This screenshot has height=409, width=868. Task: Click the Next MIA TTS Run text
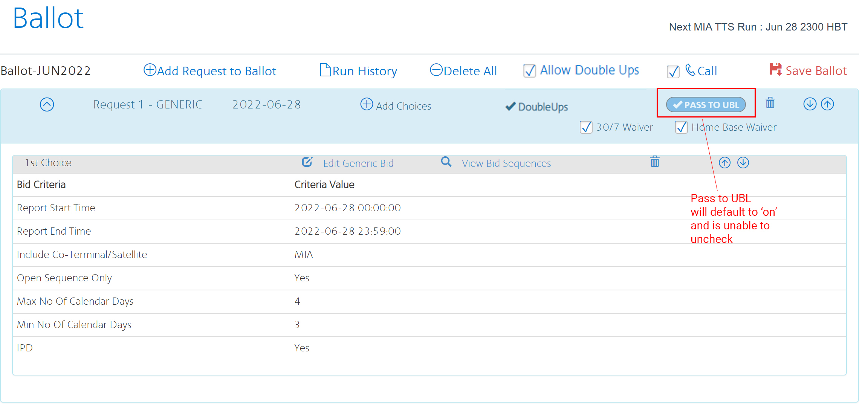(x=758, y=27)
